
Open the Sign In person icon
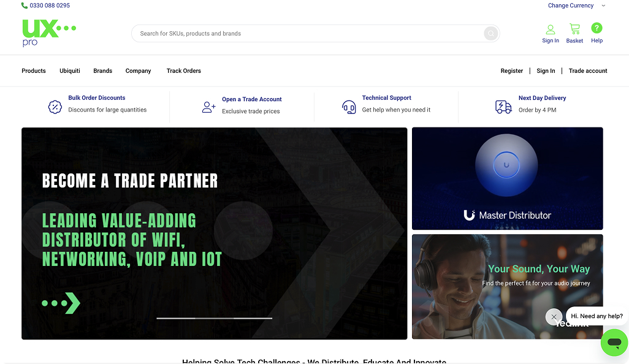(550, 29)
